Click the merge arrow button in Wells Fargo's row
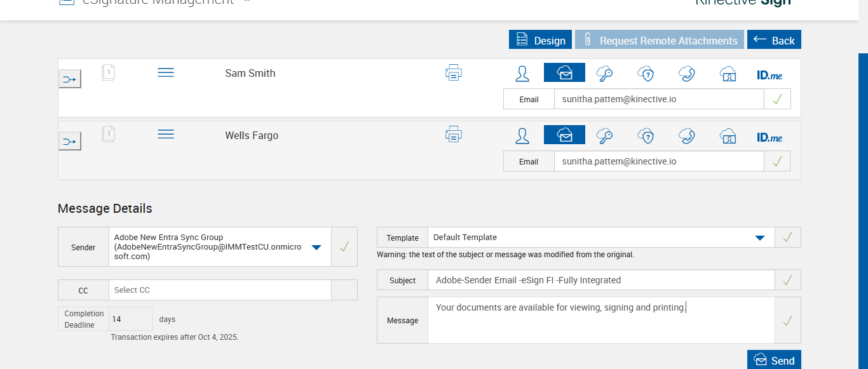Viewport: 868px width, 369px height. (70, 141)
